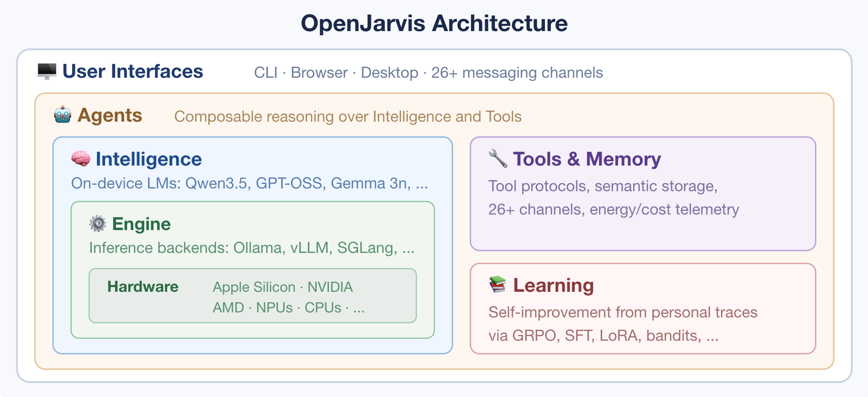Click the Hardware label

pos(143,287)
